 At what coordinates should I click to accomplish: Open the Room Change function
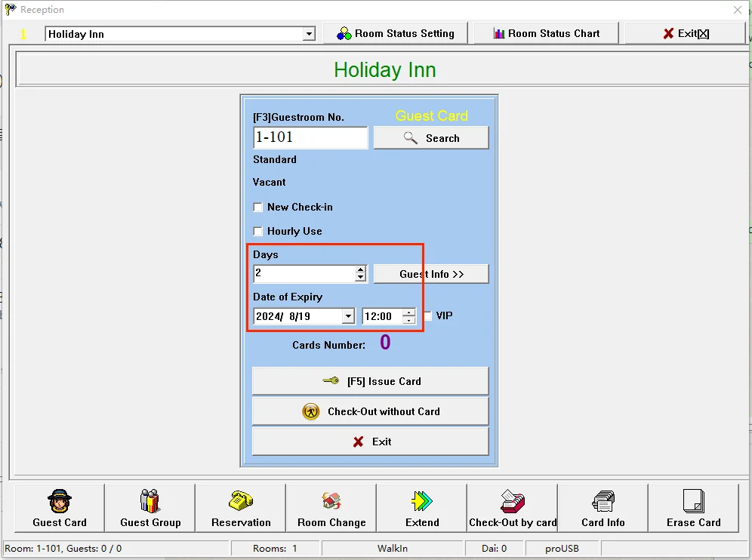[x=331, y=508]
